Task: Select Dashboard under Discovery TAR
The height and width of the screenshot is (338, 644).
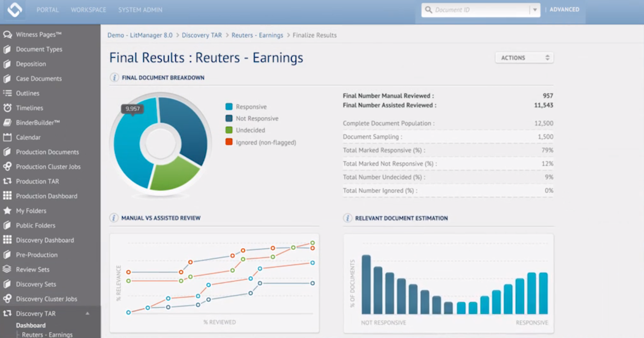Action: 31,325
